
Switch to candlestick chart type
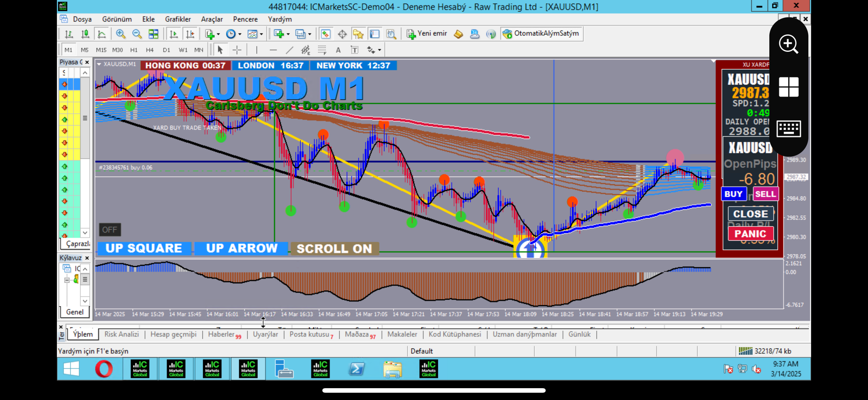click(x=85, y=34)
